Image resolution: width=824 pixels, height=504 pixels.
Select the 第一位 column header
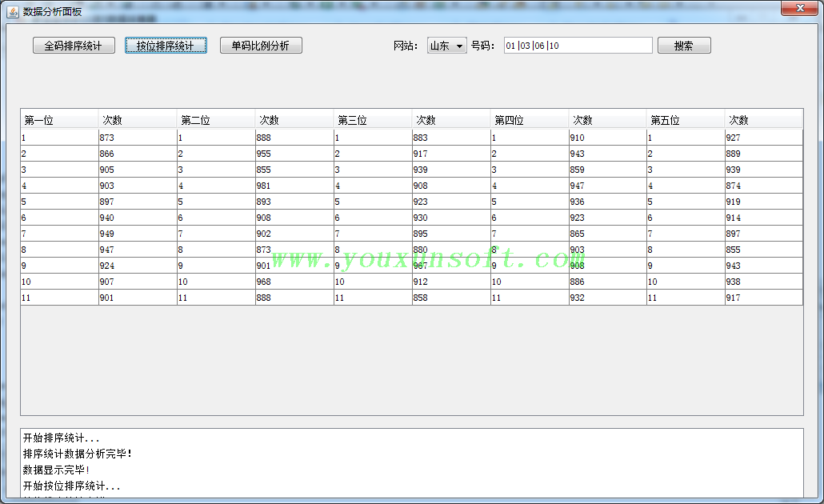tap(59, 120)
